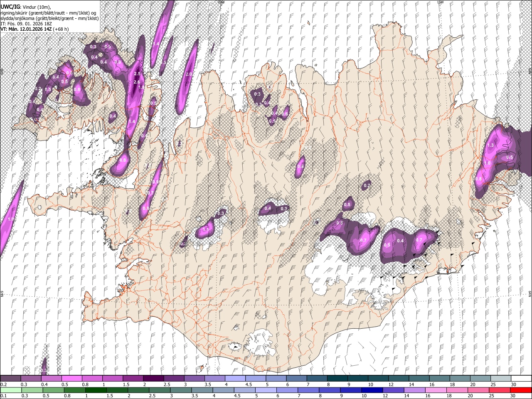The image size is (532, 399).
Task: Click the IT: Fös. 09. 01. 2026 18Z line
Action: pyautogui.click(x=26, y=24)
